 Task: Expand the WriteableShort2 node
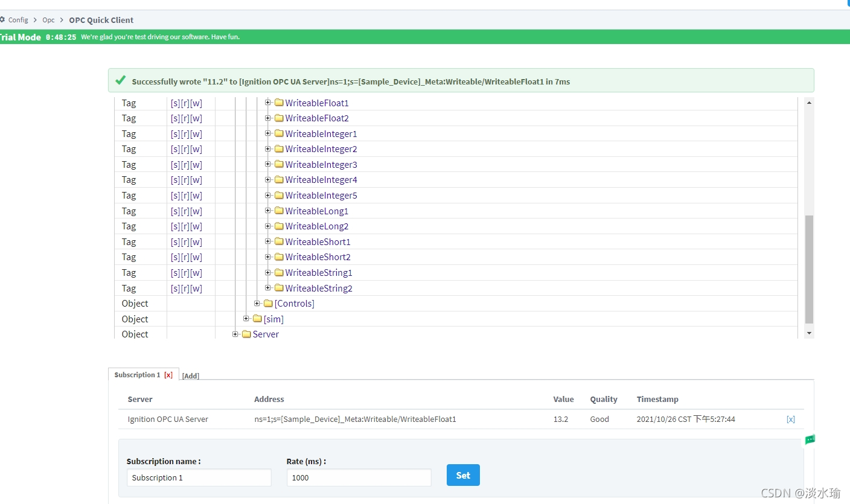[x=268, y=257]
